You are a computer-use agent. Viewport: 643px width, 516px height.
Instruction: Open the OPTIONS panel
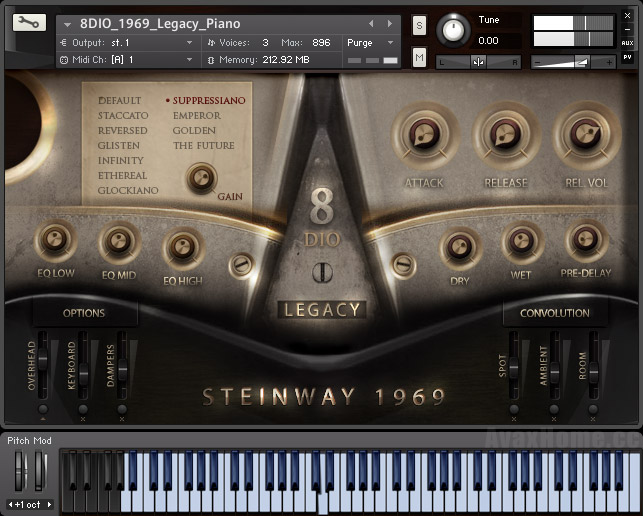tap(84, 313)
